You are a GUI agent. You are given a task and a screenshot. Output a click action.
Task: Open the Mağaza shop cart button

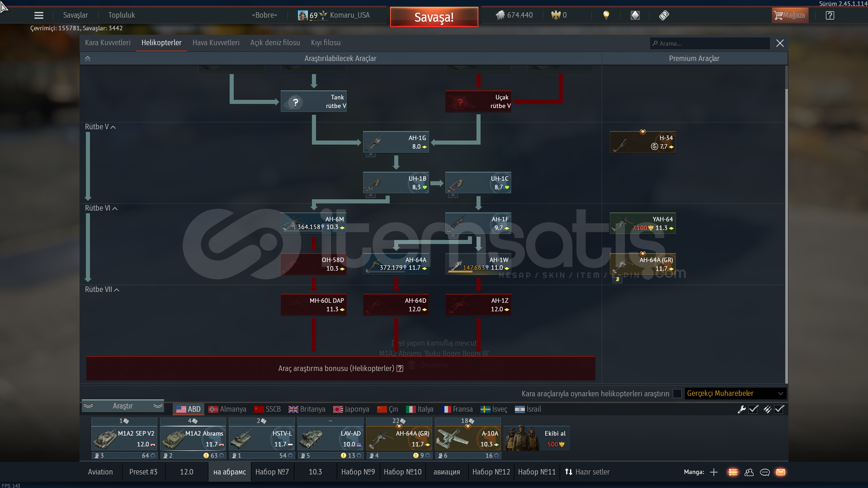pyautogui.click(x=790, y=15)
